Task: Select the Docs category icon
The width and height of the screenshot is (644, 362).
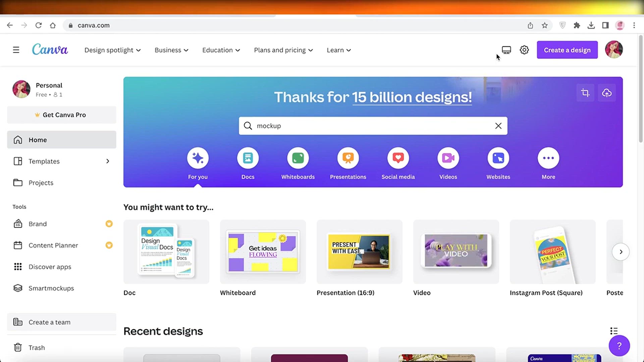Action: coord(248,158)
